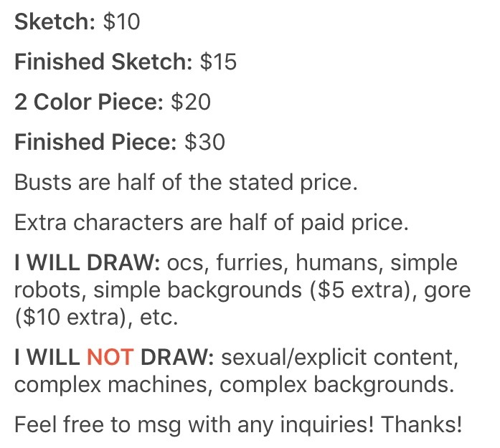Viewport: 500px width, 448px height.
Task: Click the red 'NOT' word
Action: pos(110,357)
